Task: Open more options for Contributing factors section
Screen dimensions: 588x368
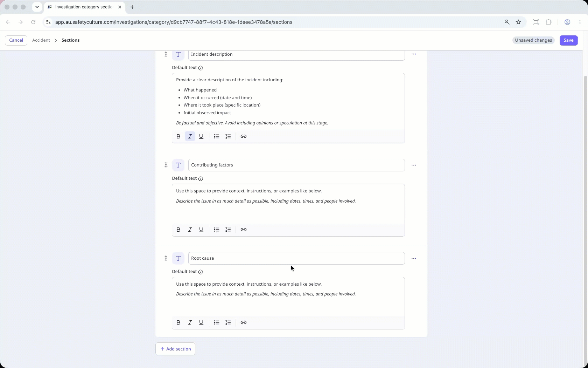Action: 414,165
